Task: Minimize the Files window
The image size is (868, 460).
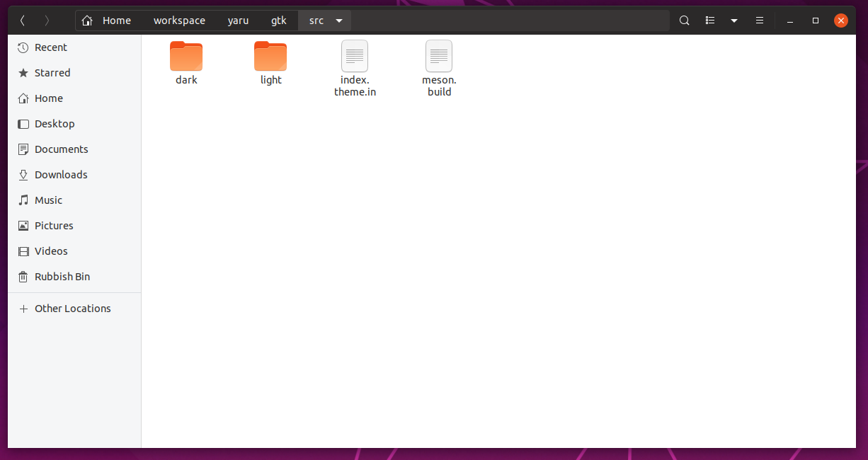Action: click(790, 21)
